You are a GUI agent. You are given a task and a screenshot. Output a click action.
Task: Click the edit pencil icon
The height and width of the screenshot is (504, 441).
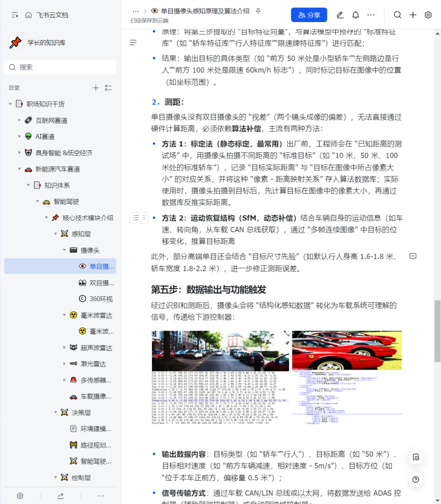pos(340,15)
